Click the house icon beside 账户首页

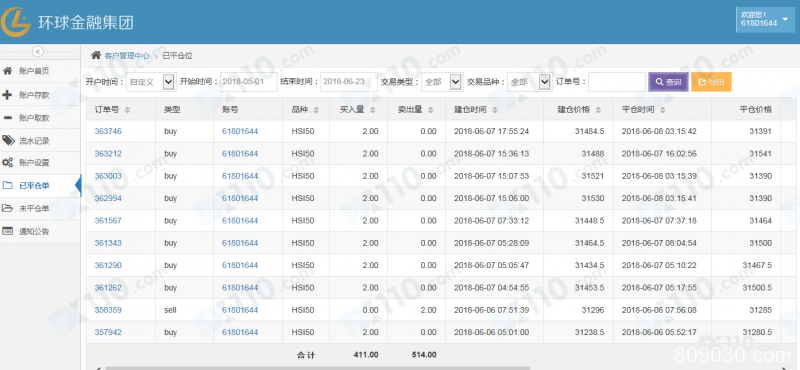(7, 71)
